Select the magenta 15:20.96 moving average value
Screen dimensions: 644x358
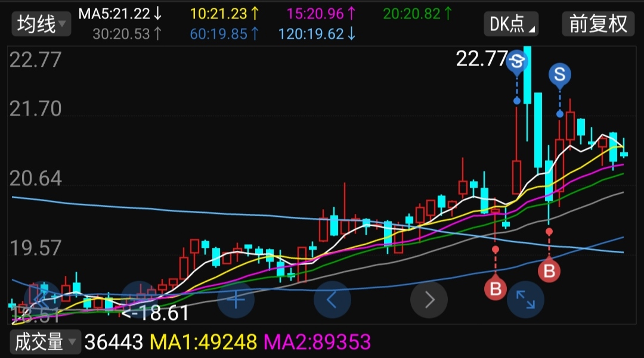[321, 14]
